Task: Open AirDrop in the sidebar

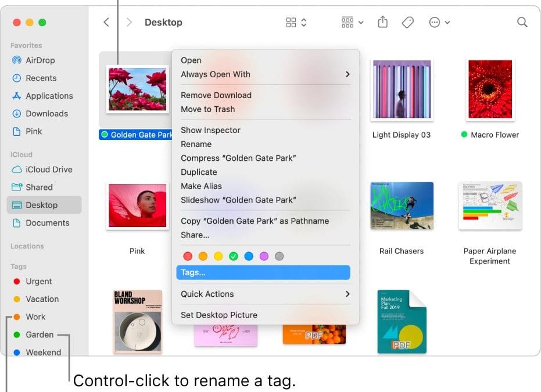Action: coord(40,60)
